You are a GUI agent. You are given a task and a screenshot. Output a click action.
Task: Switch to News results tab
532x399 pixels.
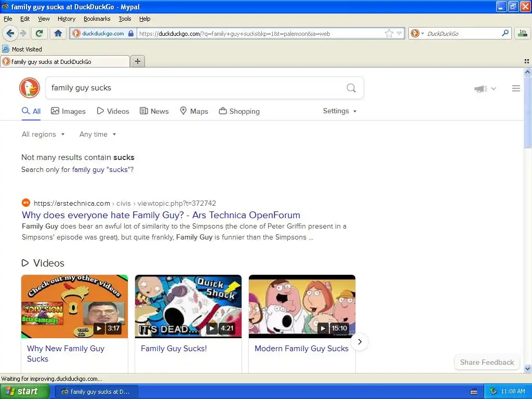(x=154, y=111)
